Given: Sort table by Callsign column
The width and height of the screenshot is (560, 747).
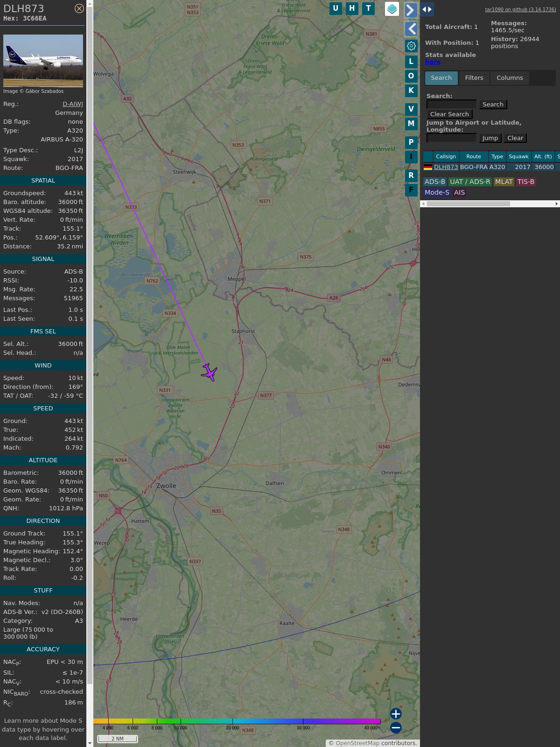Looking at the screenshot, I should pos(446,156).
